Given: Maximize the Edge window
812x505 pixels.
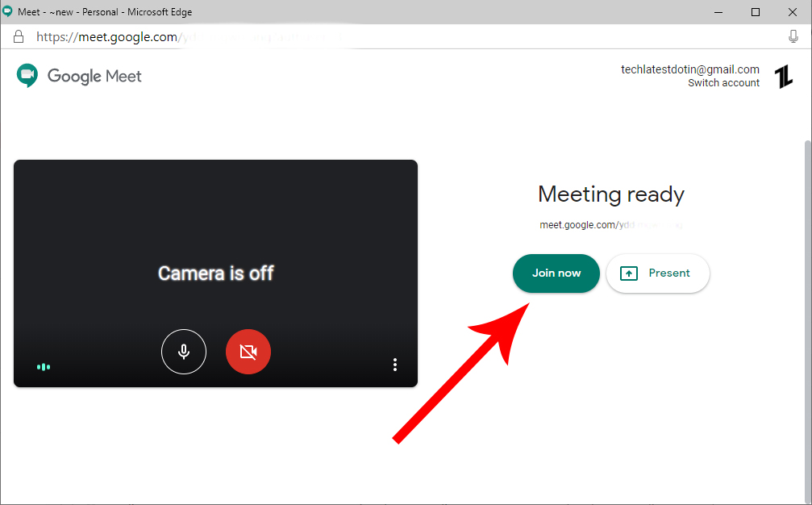Looking at the screenshot, I should 756,12.
